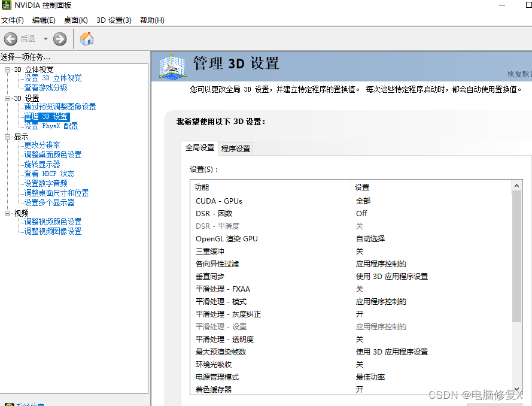Select the DSR - 因数 setting row
The image size is (532, 406).
[351, 214]
